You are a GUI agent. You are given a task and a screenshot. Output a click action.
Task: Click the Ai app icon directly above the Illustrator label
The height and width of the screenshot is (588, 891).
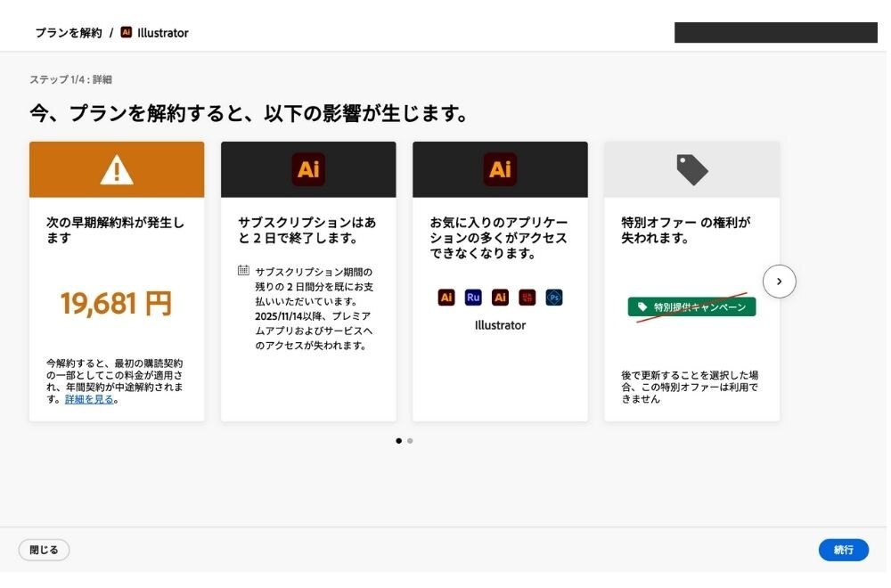pos(500,298)
